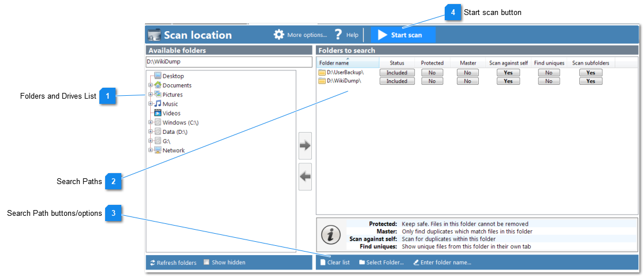Image resolution: width=644 pixels, height=277 pixels.
Task: Click the right arrow to add folder
Action: click(x=305, y=145)
